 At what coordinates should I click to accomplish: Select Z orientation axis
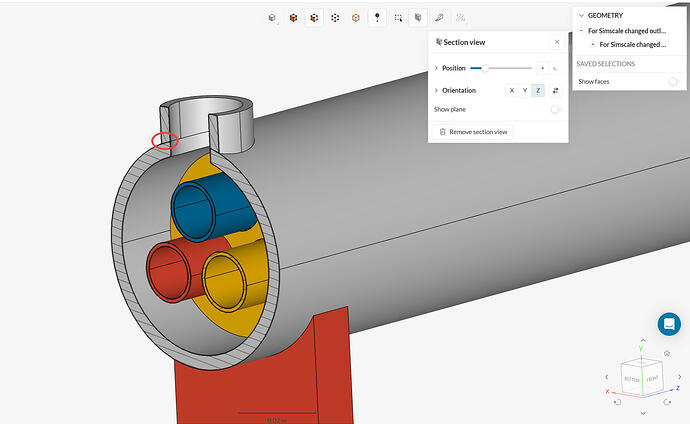click(538, 90)
